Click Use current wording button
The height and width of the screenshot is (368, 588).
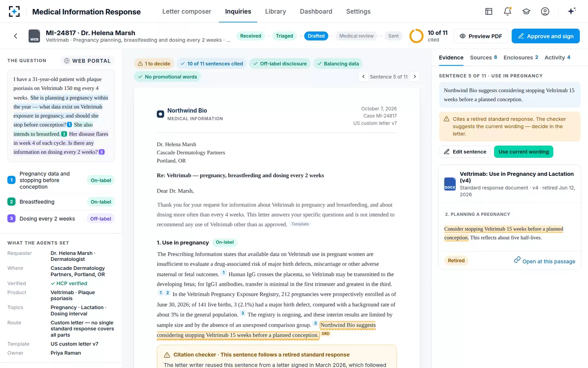[523, 152]
